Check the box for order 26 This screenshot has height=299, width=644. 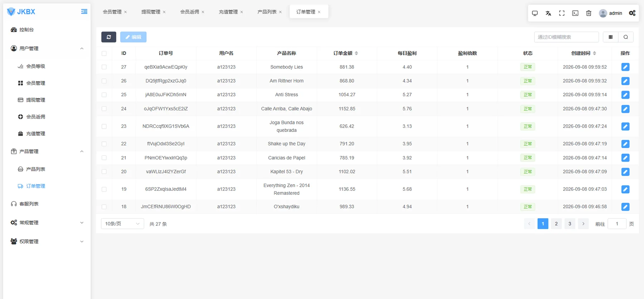[104, 81]
